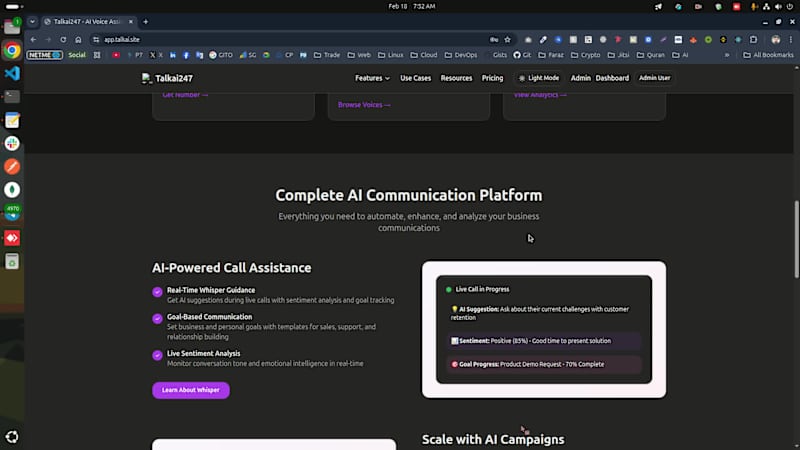Open the GitHub Git bookmark
Screen dimensions: 800x450
[522, 55]
